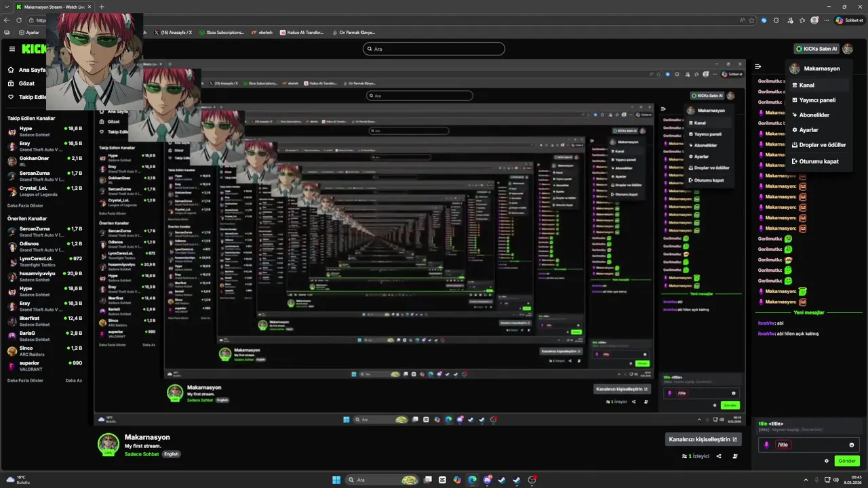Open the Makarnasyon Stream browser tab
The width and height of the screenshot is (868, 488).
tap(54, 7)
